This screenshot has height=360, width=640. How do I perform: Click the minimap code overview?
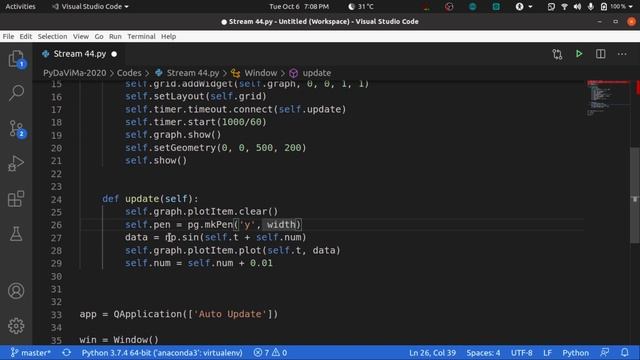[608, 98]
